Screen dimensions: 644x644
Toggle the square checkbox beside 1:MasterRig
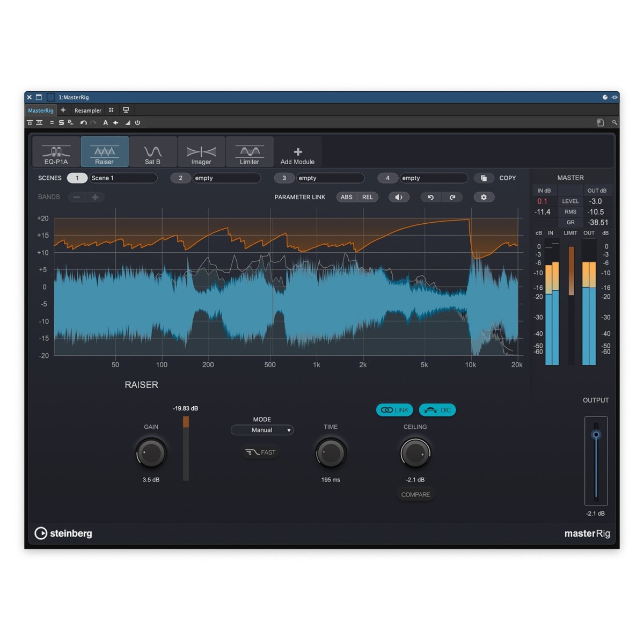click(x=51, y=97)
